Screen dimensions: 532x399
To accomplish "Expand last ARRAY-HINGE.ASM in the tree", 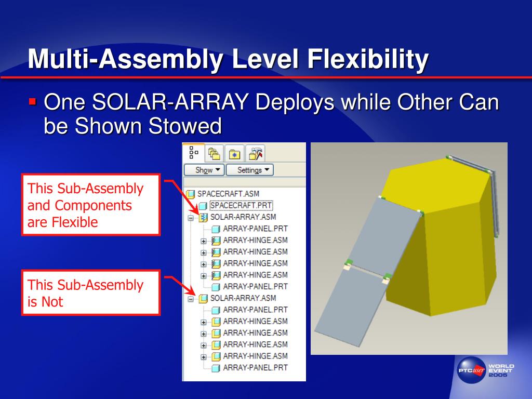I will click(x=203, y=357).
